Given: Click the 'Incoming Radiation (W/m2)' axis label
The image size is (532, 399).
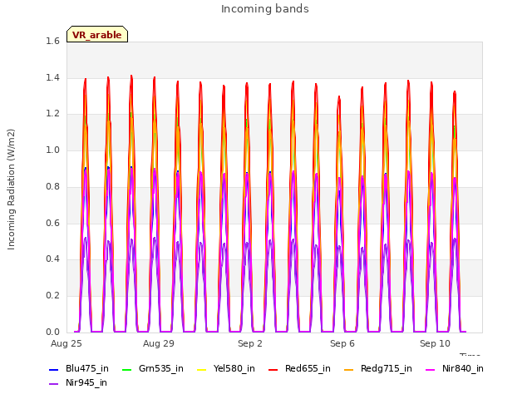Looking at the screenshot, I should [11, 190].
